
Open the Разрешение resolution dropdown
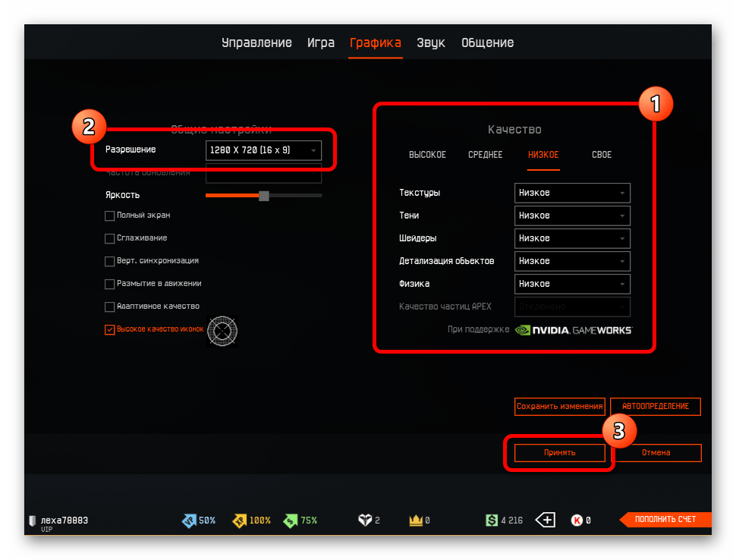click(x=263, y=150)
